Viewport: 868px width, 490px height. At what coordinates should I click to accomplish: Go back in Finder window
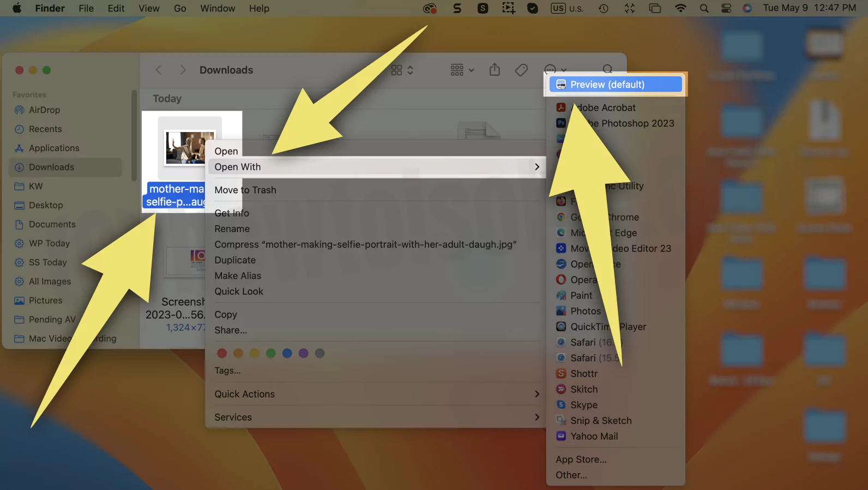[x=159, y=70]
